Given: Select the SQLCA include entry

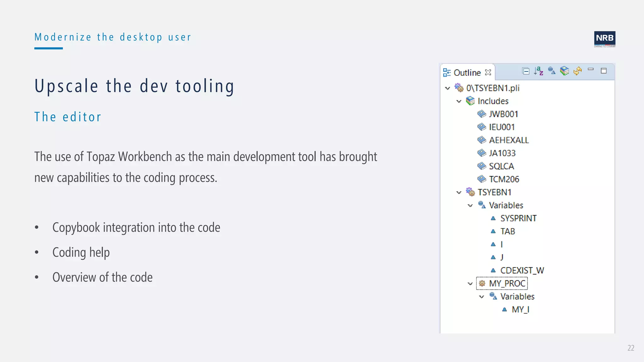Looking at the screenshot, I should 501,166.
